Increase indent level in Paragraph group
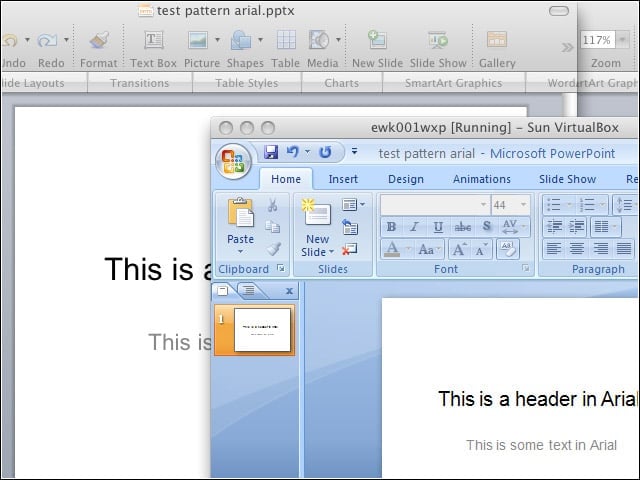Screen dimensions: 640x480 pos(576,226)
